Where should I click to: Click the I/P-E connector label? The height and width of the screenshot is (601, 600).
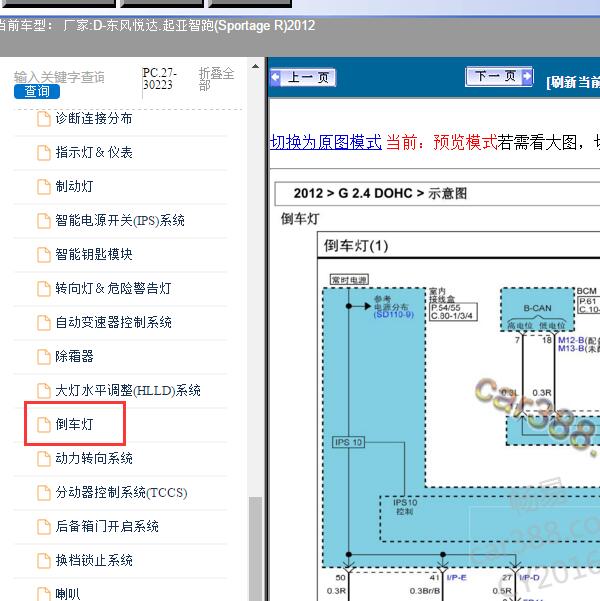coord(457,577)
